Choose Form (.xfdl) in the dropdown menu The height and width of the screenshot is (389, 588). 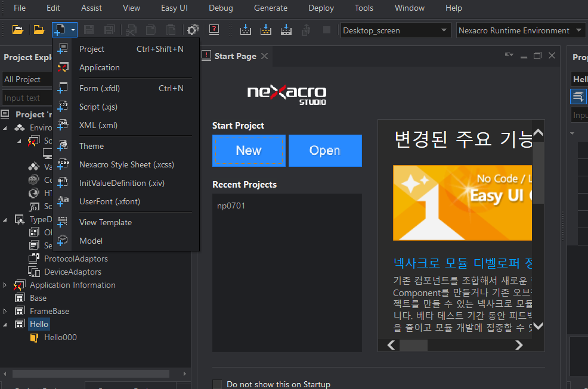(x=126, y=88)
